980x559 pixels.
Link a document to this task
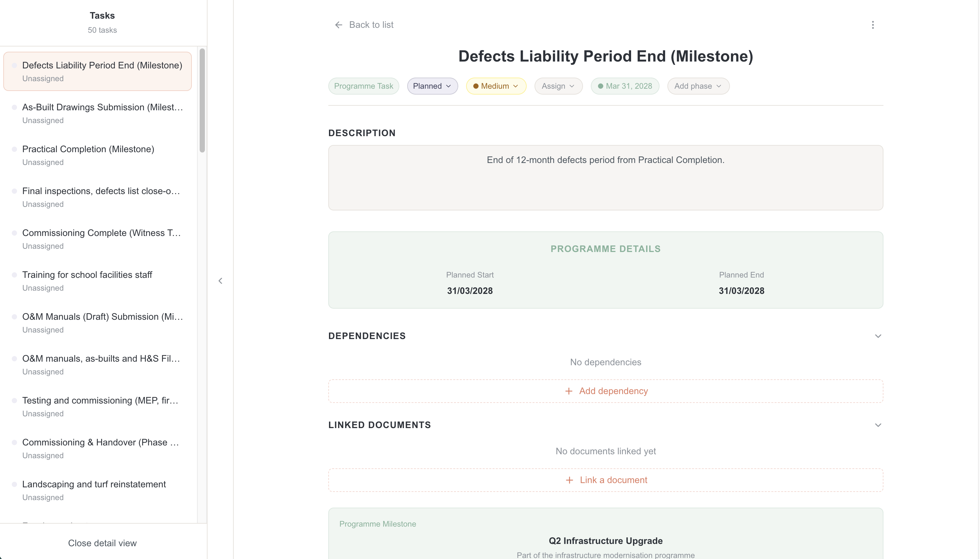point(605,480)
